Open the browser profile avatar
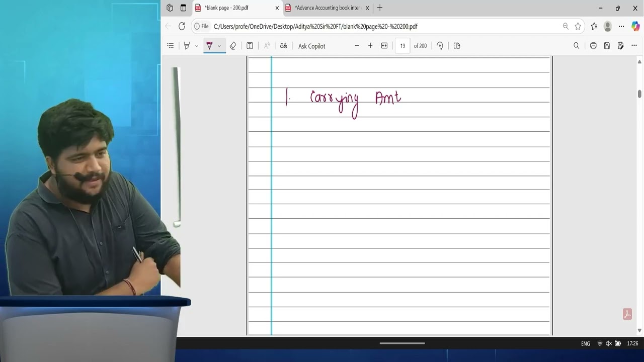 (608, 26)
